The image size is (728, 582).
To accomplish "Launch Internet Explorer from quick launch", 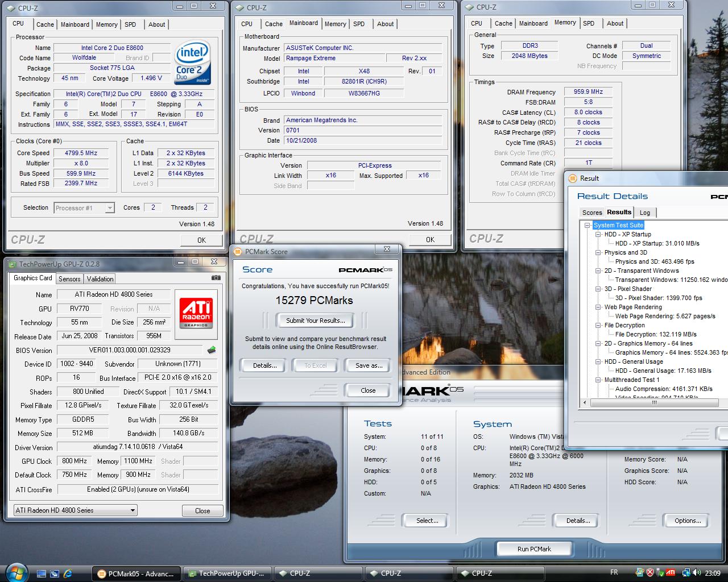I will [x=68, y=573].
